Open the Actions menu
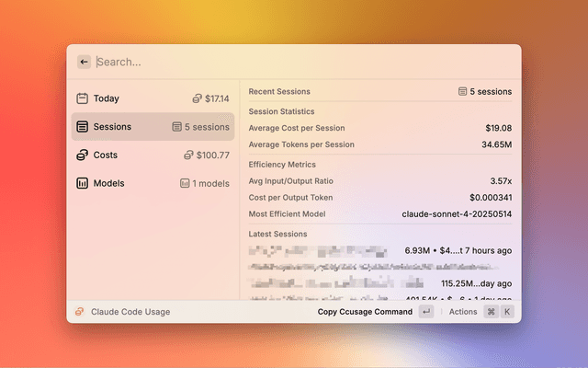 pyautogui.click(x=463, y=312)
